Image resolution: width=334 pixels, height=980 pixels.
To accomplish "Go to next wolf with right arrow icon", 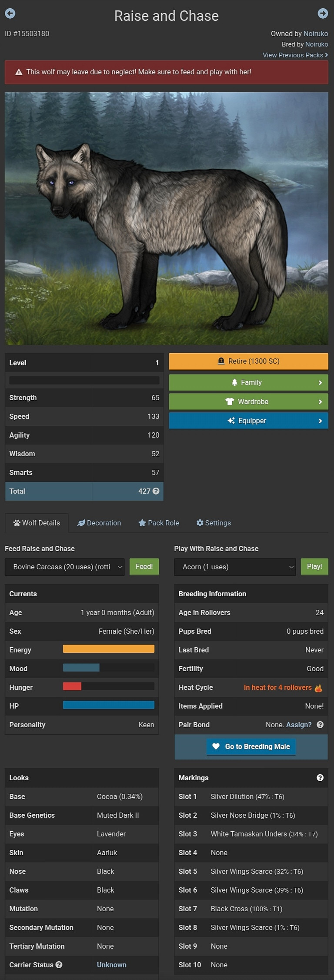I will click(323, 13).
